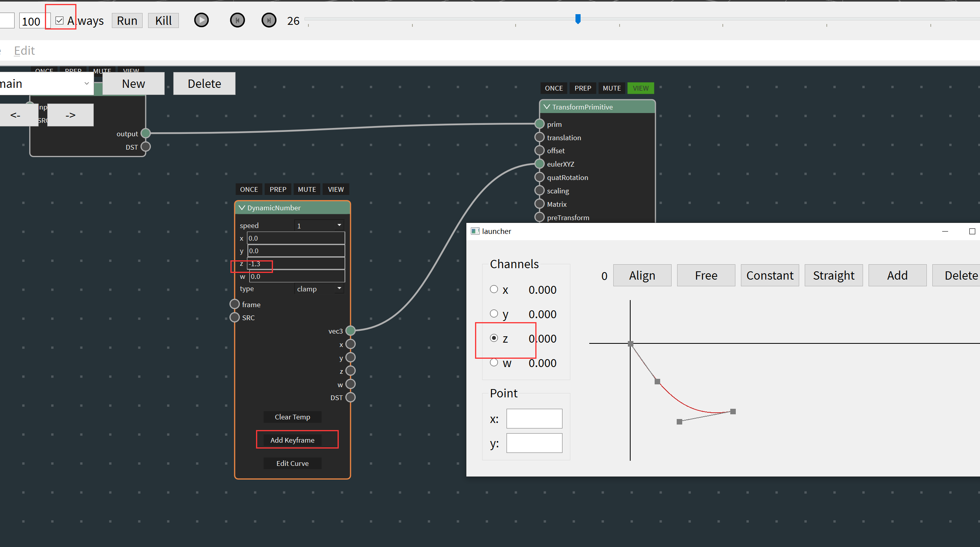
Task: Click the DST socket on the left node
Action: [146, 146]
